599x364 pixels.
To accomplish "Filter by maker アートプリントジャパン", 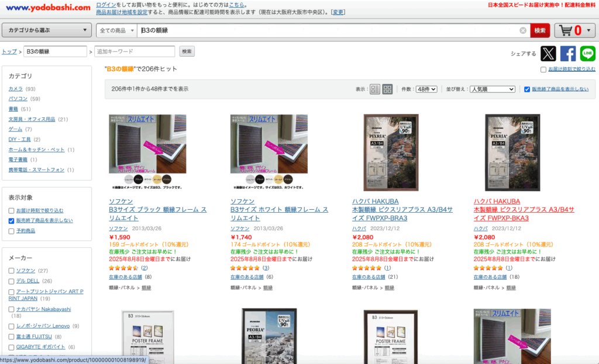I will click(x=12, y=292).
